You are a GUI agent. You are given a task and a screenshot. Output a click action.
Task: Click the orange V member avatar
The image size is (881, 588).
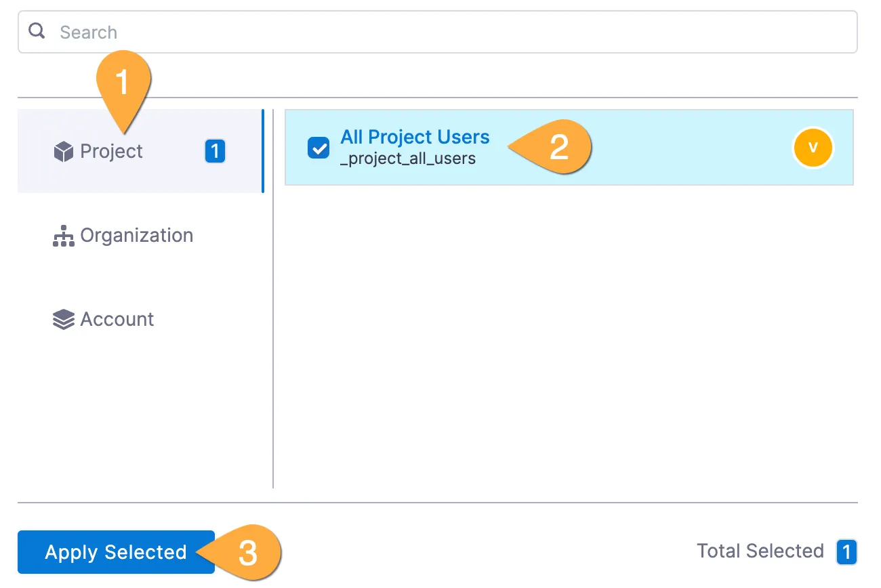click(813, 148)
